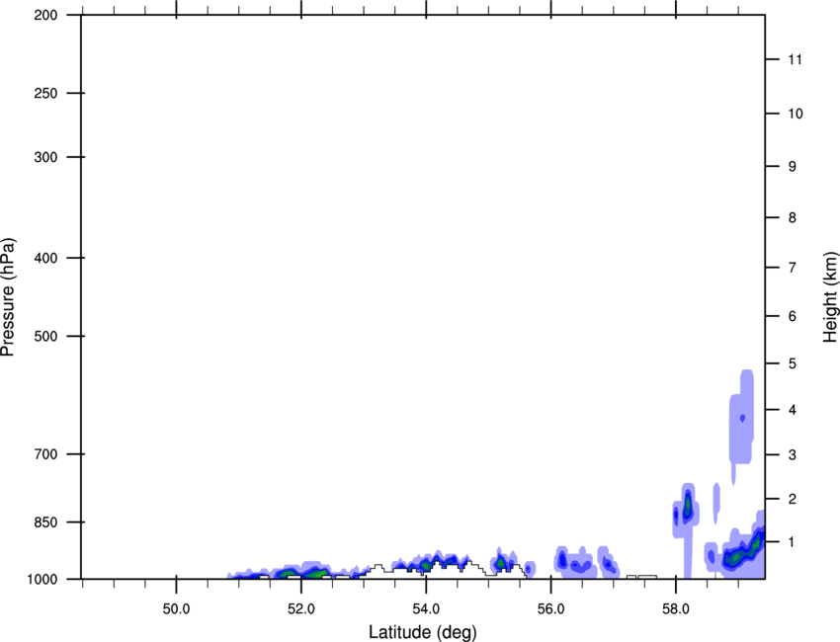Image resolution: width=840 pixels, height=642 pixels.
Task: Click the 5 km height label
Action: (x=793, y=363)
